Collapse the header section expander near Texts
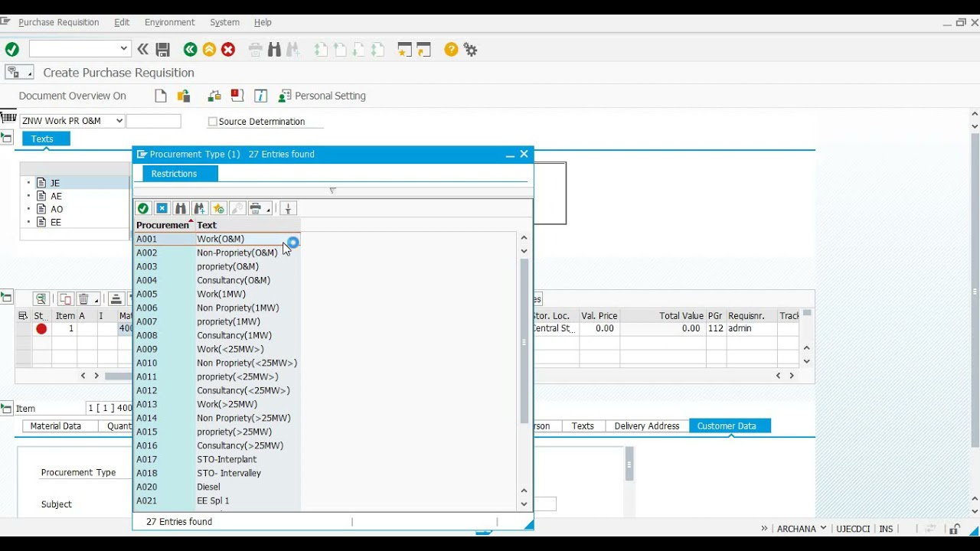The image size is (980, 551). (x=7, y=139)
